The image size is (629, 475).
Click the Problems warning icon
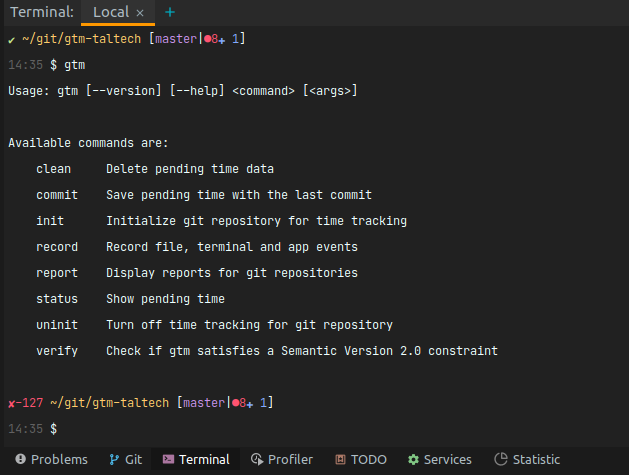click(20, 459)
